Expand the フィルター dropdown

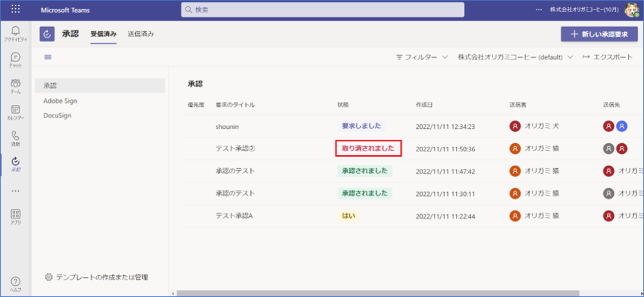coord(421,57)
